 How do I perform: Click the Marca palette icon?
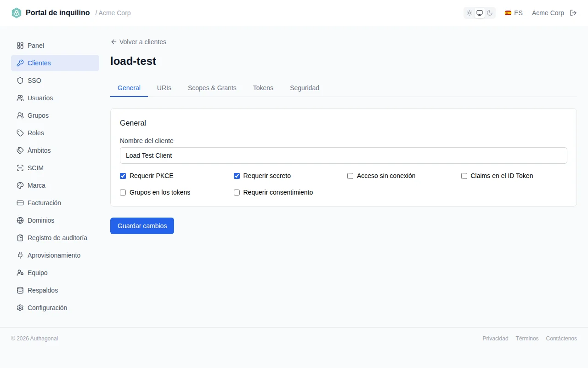coord(20,185)
